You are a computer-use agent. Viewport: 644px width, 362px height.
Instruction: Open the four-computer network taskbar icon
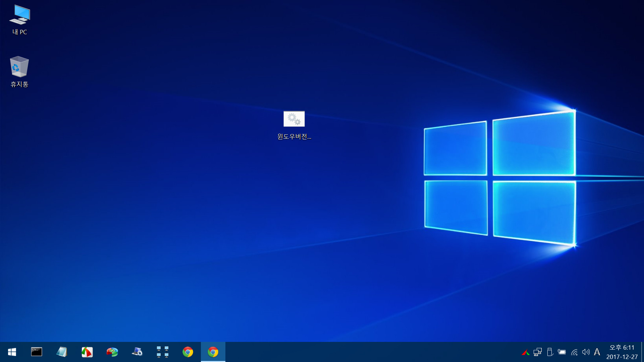(x=162, y=352)
